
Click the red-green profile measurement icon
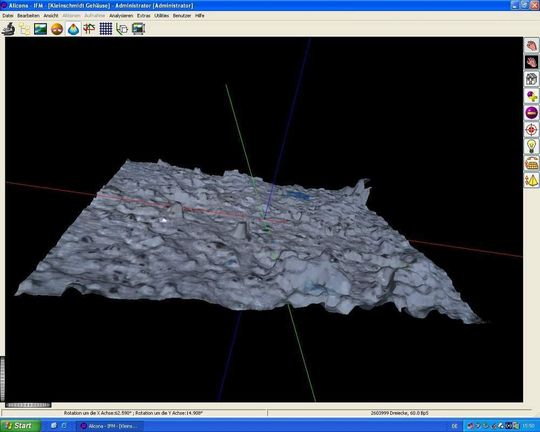click(89, 29)
